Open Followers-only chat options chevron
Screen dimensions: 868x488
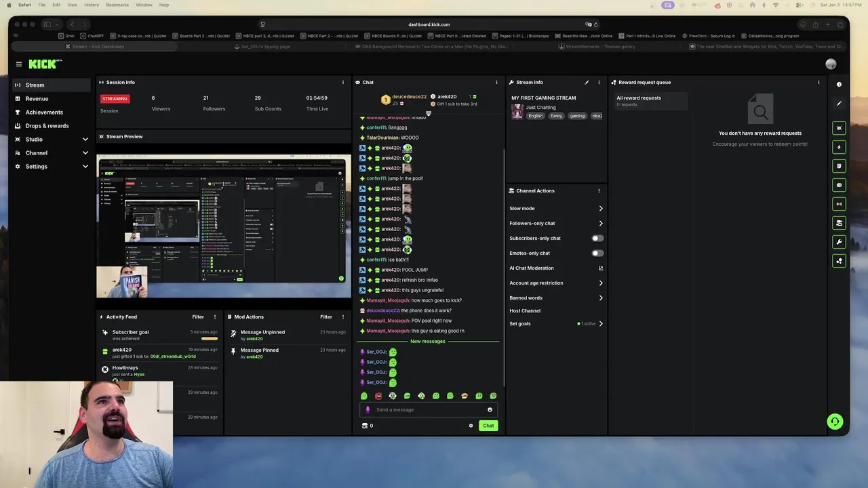601,224
